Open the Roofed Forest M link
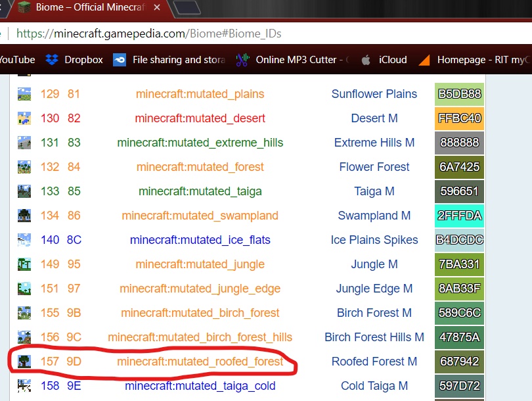Viewport: 532px width, 401px height. point(374,362)
